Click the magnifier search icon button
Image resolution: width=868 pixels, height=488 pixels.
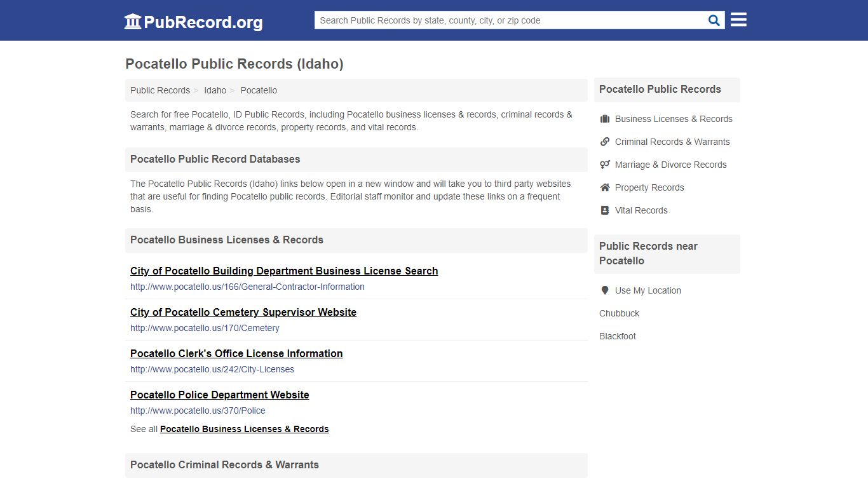[x=714, y=20]
